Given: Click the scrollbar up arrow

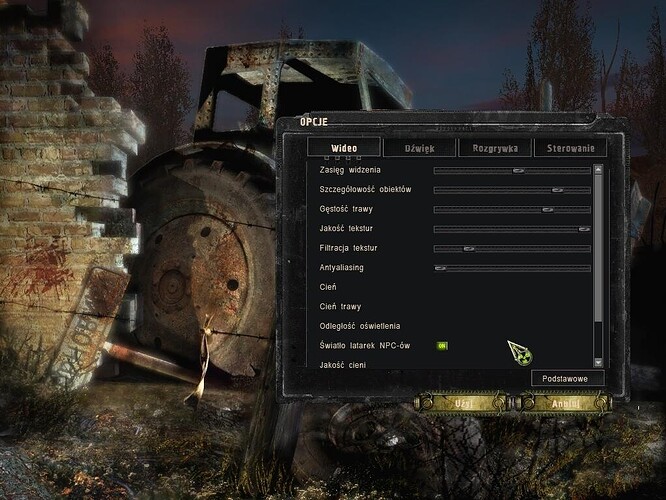Looking at the screenshot, I should (598, 169).
